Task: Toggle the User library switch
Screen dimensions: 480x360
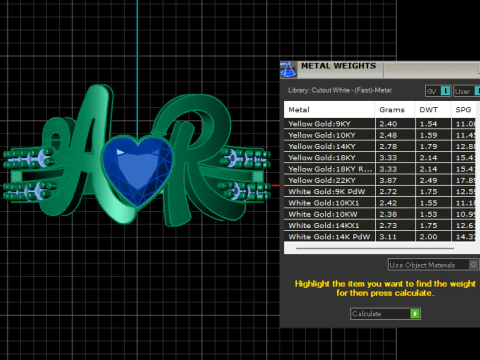Action: [x=467, y=91]
